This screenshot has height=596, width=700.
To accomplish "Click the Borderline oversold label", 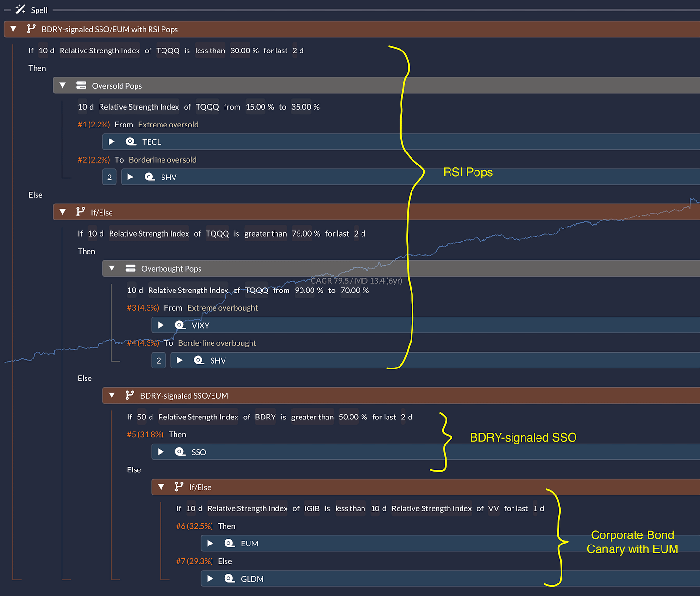I will click(x=162, y=159).
